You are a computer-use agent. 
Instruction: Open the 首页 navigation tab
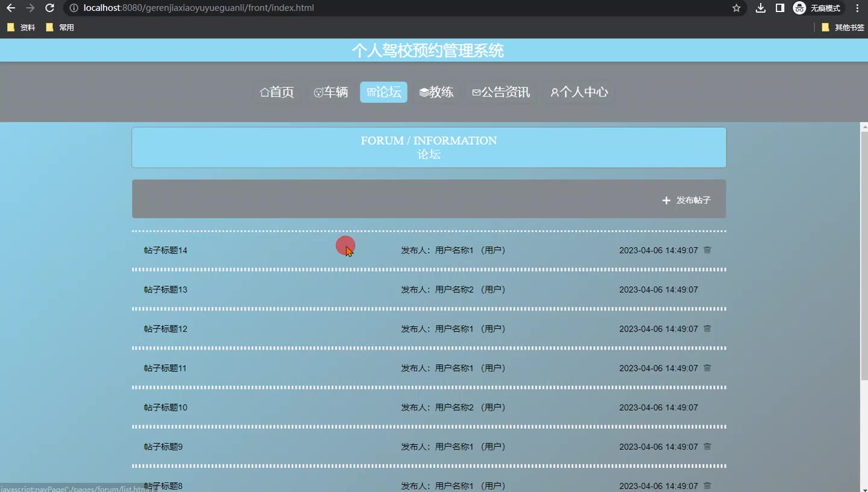[x=277, y=92]
